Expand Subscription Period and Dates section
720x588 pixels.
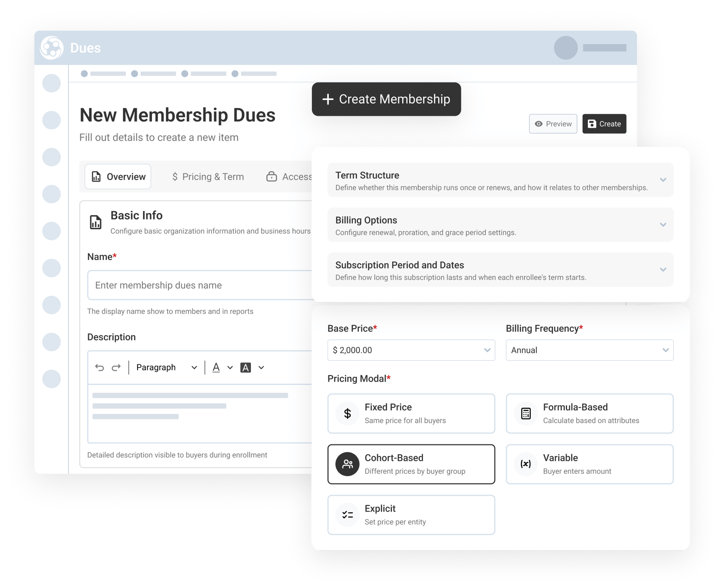(500, 270)
